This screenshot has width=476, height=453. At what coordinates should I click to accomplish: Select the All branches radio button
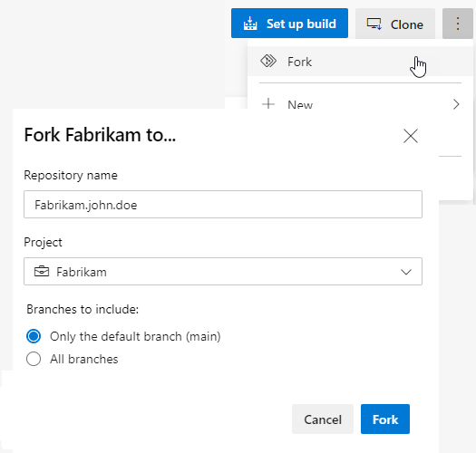(x=34, y=359)
